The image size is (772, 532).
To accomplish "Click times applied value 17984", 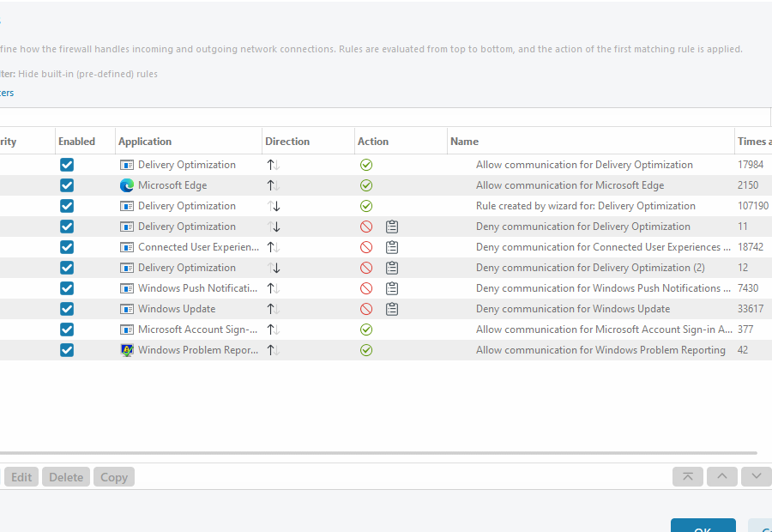I will [x=751, y=165].
